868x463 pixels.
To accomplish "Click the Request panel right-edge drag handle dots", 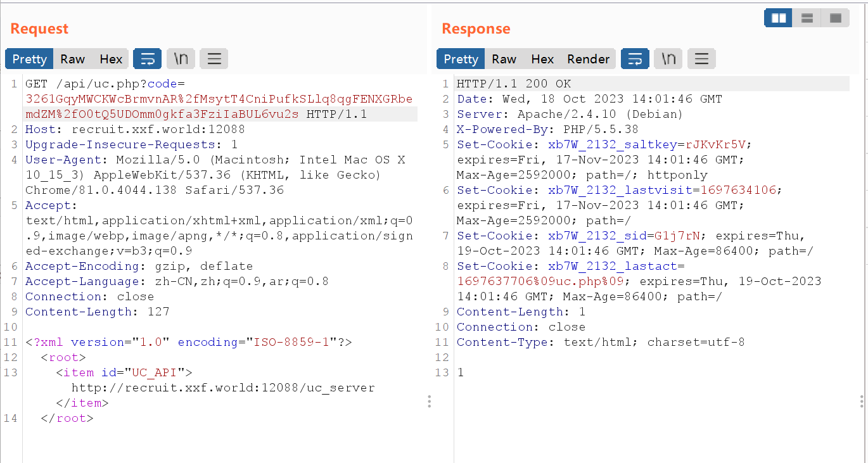I will point(429,402).
